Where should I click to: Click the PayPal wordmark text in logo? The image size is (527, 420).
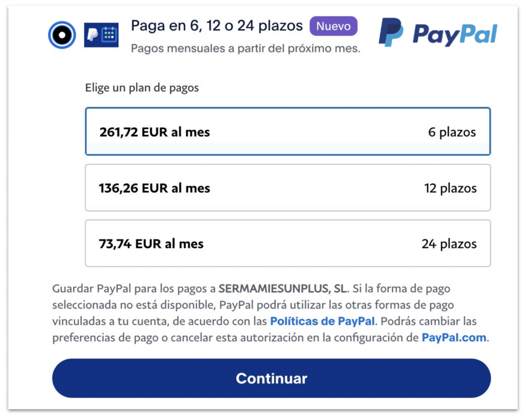454,34
